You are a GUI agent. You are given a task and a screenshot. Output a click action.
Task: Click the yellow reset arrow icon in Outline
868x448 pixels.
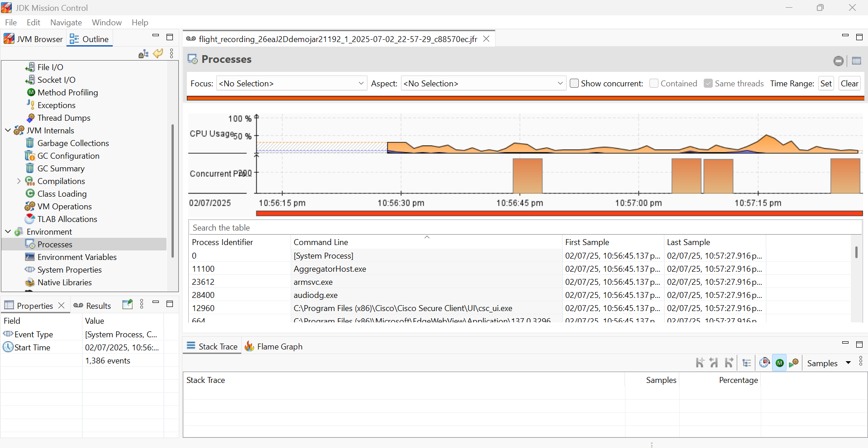158,53
